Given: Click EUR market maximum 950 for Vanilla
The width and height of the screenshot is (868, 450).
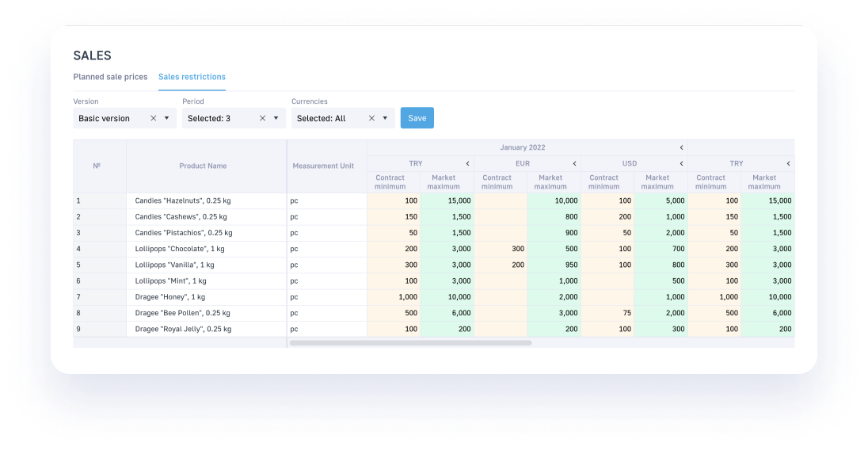Looking at the screenshot, I should click(554, 265).
